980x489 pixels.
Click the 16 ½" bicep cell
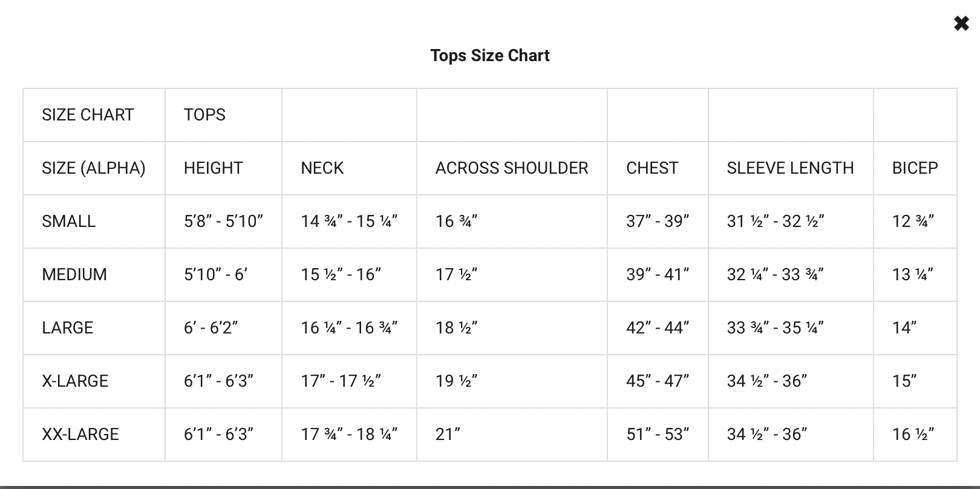tap(913, 434)
